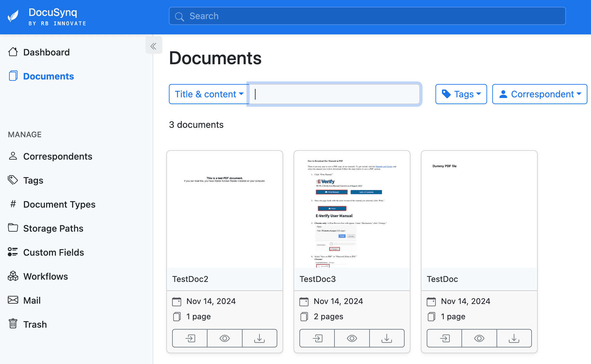Open the Tags filter dropdown
591x364 pixels.
pyautogui.click(x=461, y=94)
